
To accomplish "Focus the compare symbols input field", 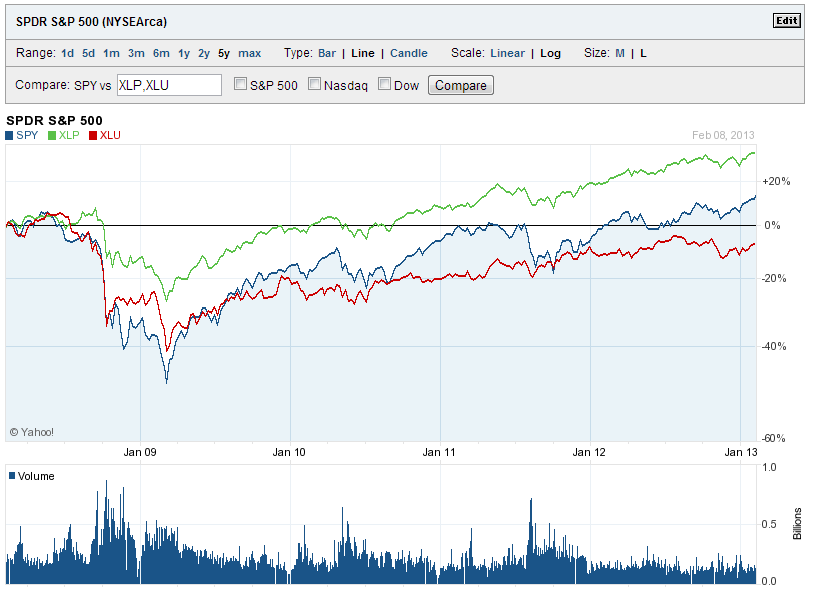I will click(x=169, y=85).
